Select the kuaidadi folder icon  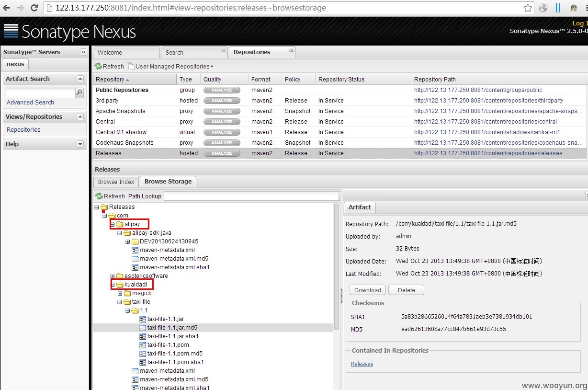[x=120, y=285]
